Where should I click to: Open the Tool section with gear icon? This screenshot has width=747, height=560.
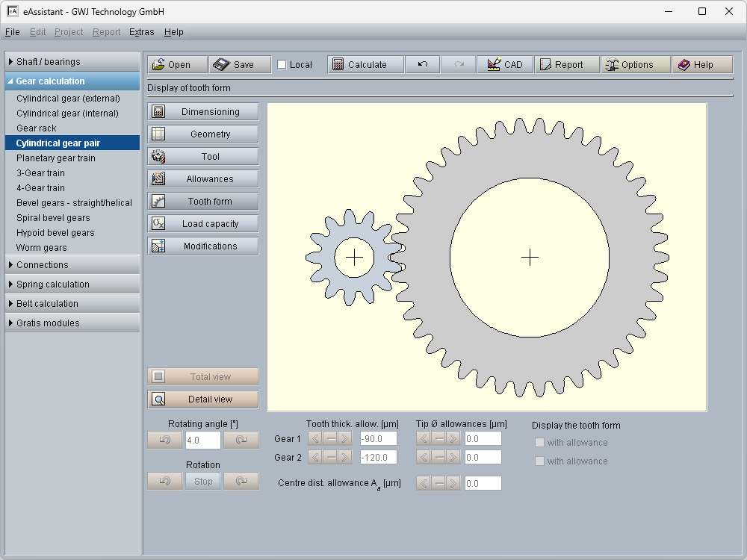[203, 157]
